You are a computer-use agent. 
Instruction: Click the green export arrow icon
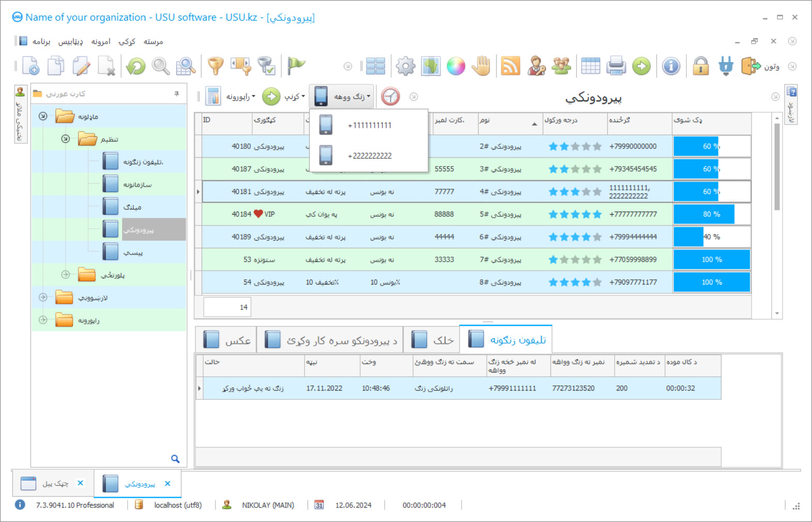coord(641,66)
